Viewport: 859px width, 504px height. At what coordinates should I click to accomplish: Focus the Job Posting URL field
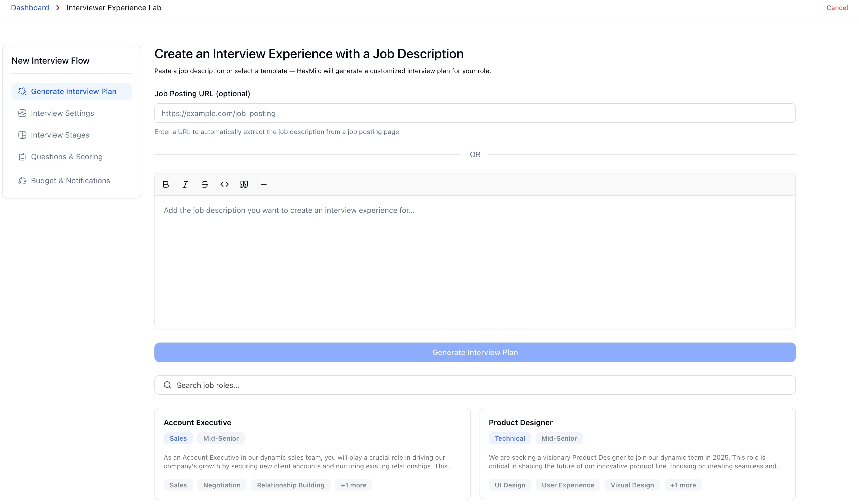pyautogui.click(x=475, y=113)
